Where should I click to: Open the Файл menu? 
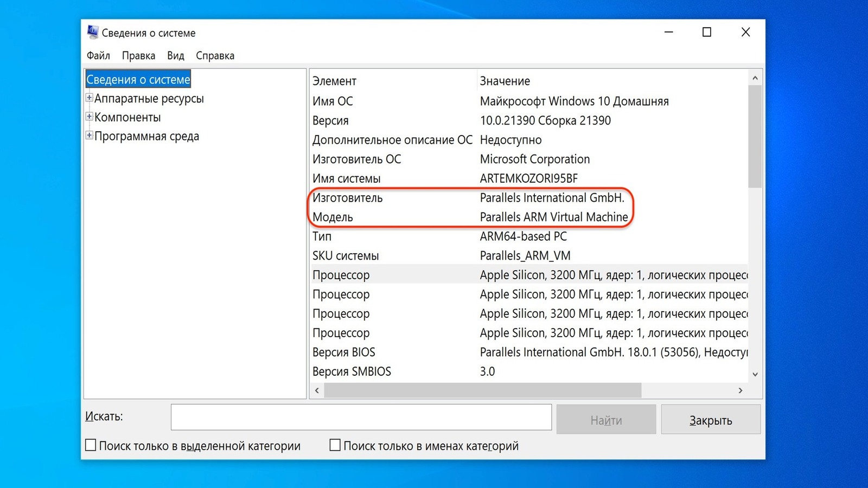coord(98,55)
